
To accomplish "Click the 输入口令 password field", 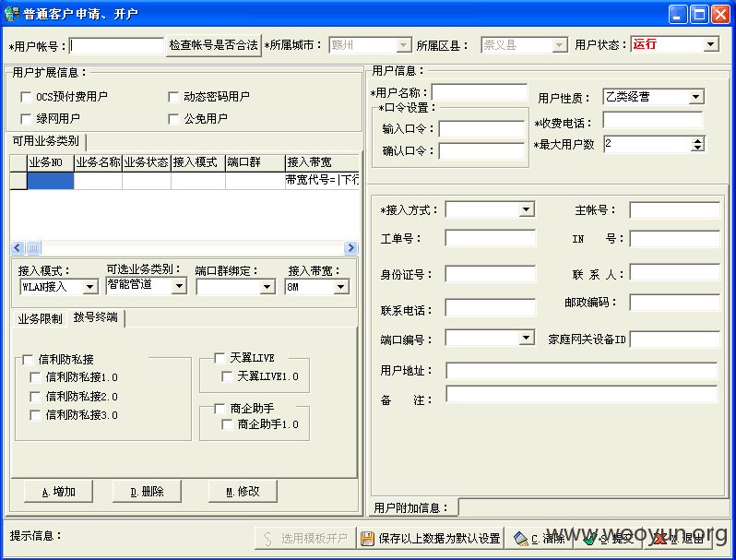I will coord(481,128).
